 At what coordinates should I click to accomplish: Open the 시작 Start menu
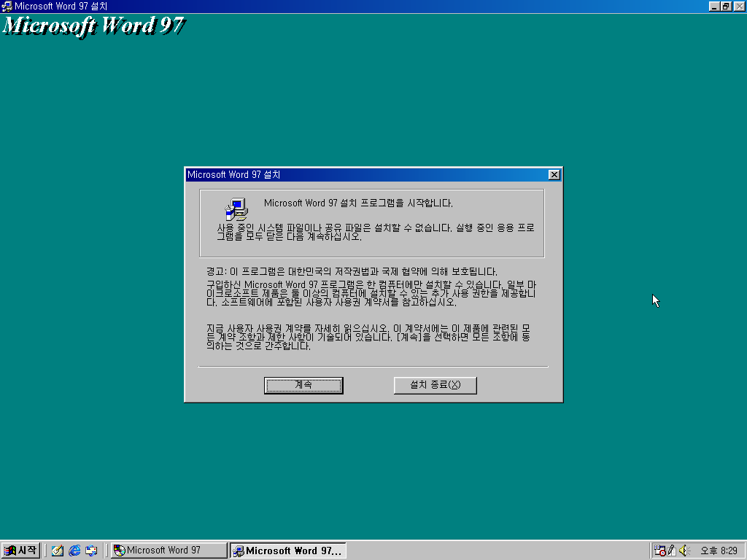coord(20,551)
